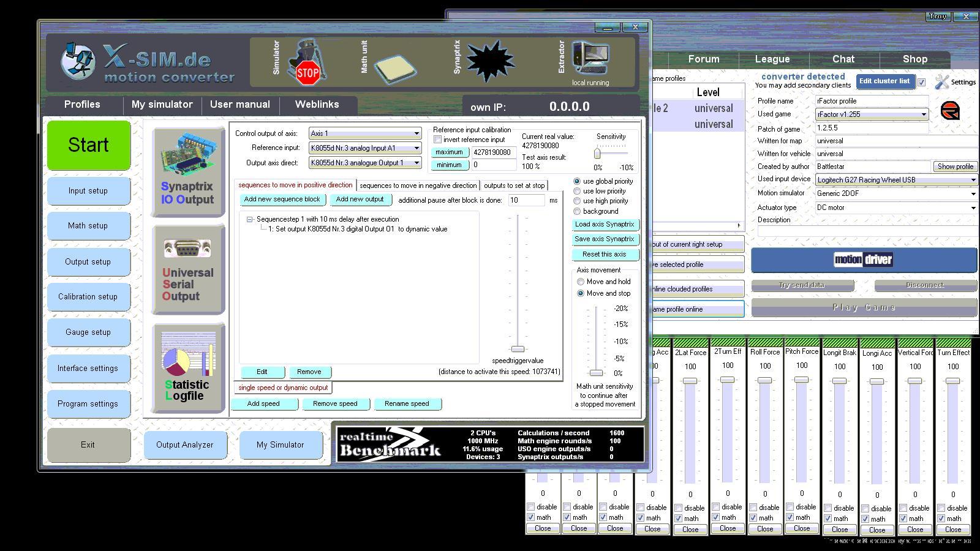Click additional pause ms input field
Image resolution: width=980 pixels, height=551 pixels.
tap(526, 200)
